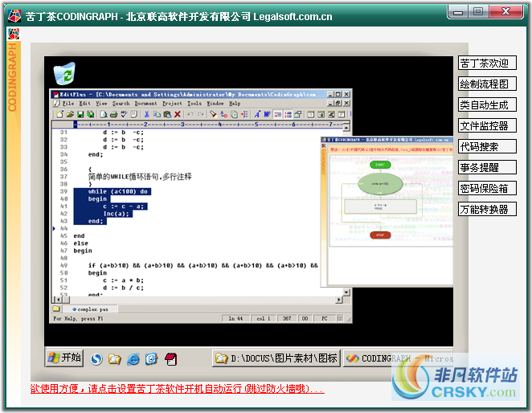Click the Recycle Bin icon in the demo desktop

pyautogui.click(x=64, y=73)
